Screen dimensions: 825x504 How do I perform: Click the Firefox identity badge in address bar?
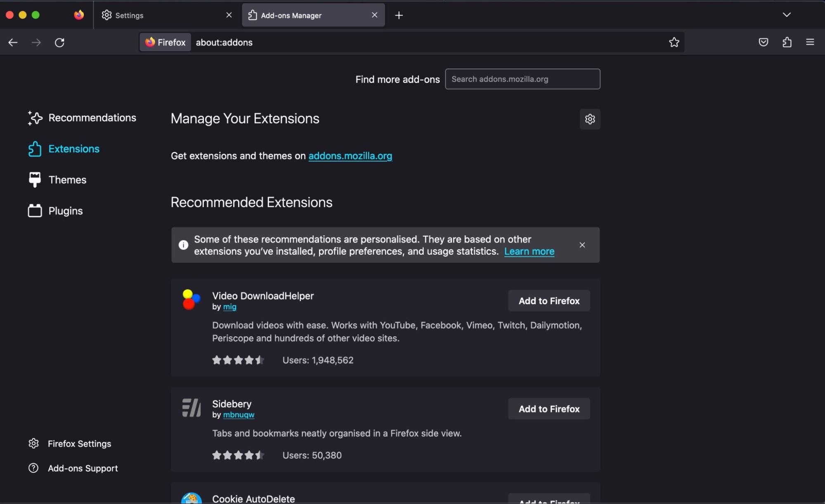[165, 42]
